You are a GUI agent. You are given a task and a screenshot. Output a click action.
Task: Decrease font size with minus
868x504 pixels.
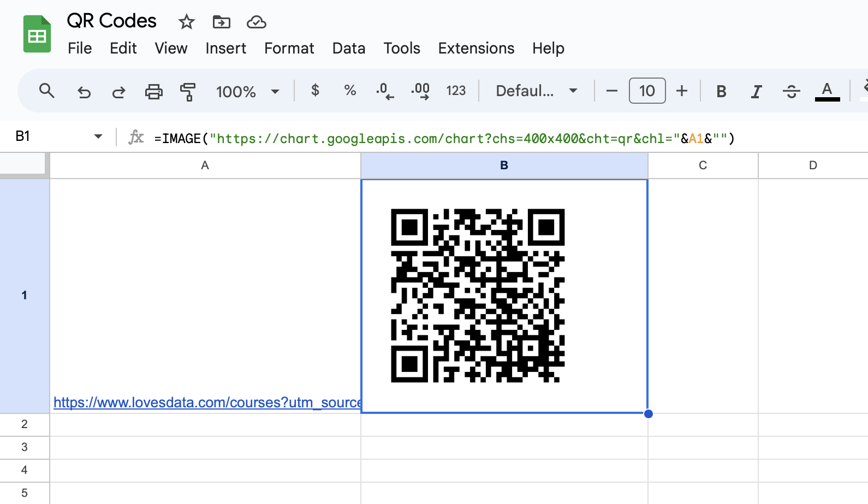(612, 91)
